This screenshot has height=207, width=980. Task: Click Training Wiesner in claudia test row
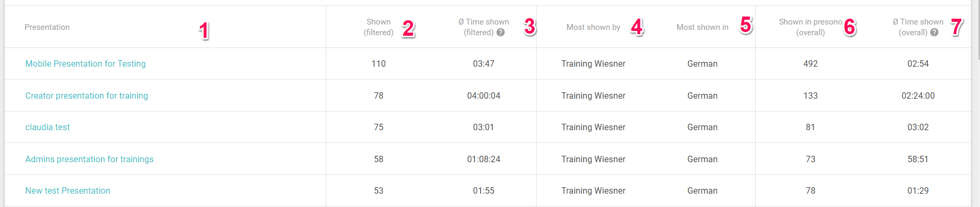coord(593,127)
